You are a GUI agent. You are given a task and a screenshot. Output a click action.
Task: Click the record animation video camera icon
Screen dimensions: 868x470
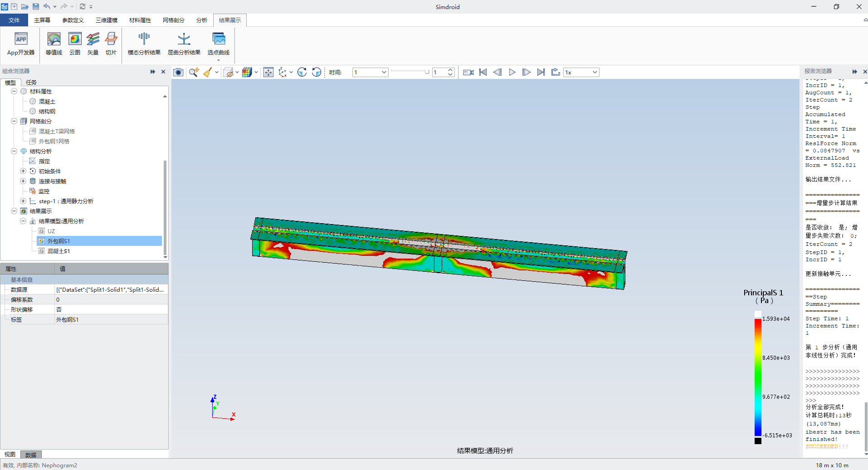(x=468, y=72)
